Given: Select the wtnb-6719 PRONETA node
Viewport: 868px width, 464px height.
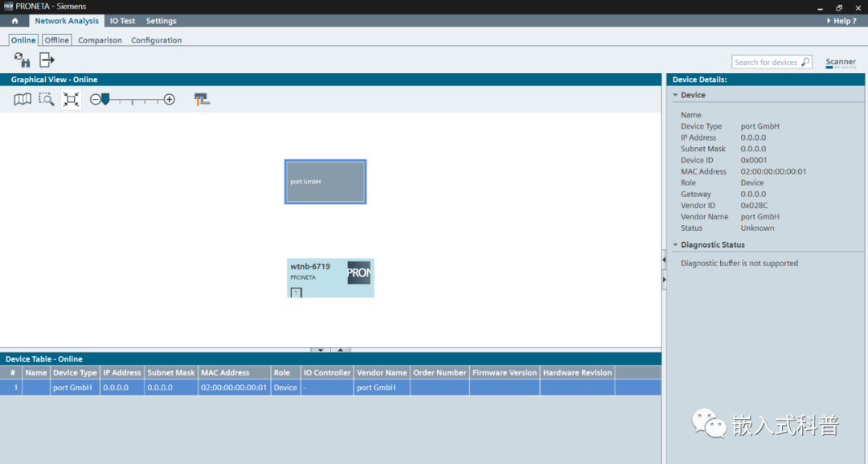Looking at the screenshot, I should [x=330, y=278].
